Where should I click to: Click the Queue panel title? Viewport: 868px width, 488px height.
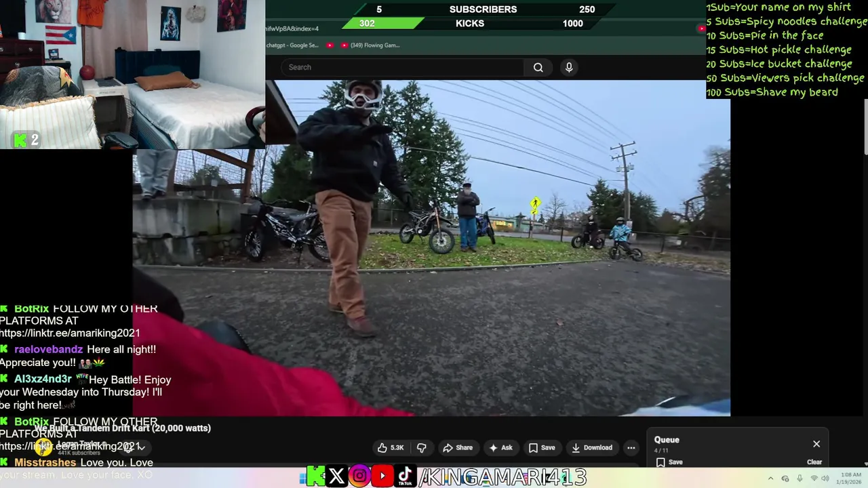pyautogui.click(x=667, y=440)
